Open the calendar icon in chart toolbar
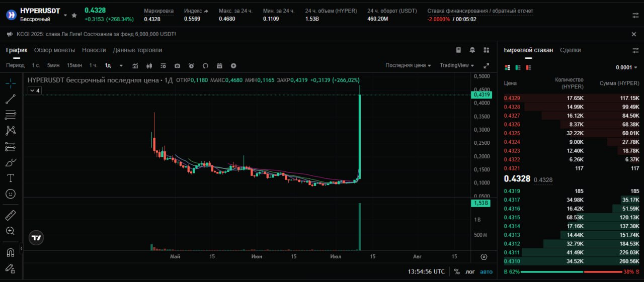The width and height of the screenshot is (644, 282). 219,66
